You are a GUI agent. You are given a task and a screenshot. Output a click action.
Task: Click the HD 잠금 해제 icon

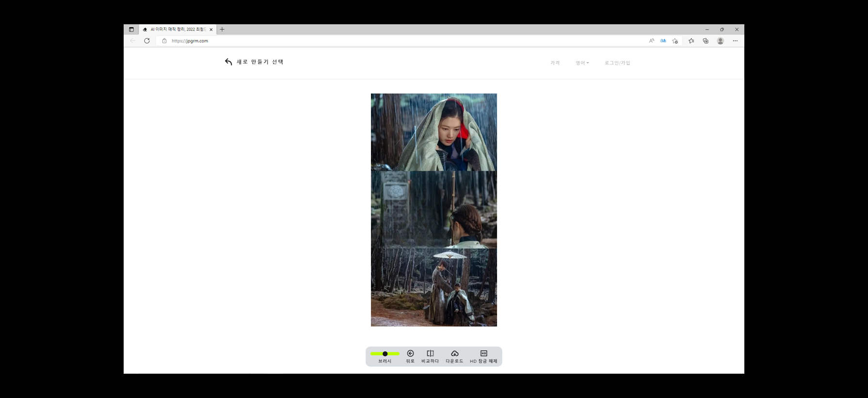point(483,353)
